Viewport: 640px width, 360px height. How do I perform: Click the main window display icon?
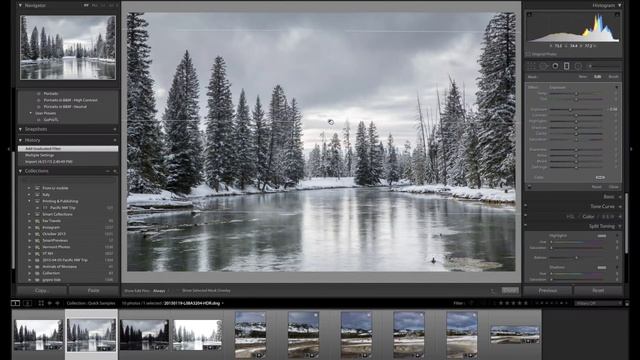pos(15,303)
